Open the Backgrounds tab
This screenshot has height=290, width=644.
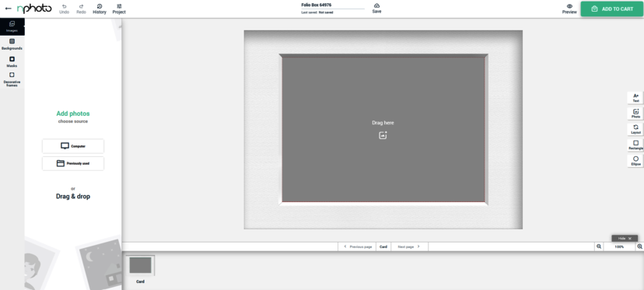(x=12, y=44)
